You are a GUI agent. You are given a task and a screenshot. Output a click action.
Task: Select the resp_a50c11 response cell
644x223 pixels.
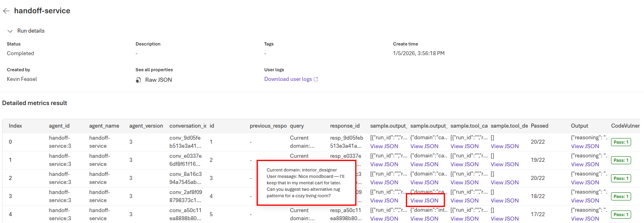coord(346,214)
